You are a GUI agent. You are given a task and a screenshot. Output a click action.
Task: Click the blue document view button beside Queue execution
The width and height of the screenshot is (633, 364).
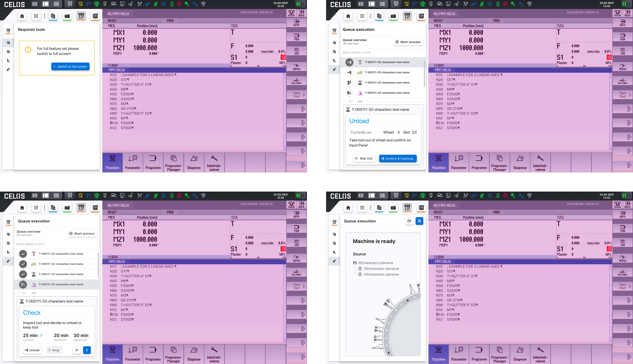419,221
